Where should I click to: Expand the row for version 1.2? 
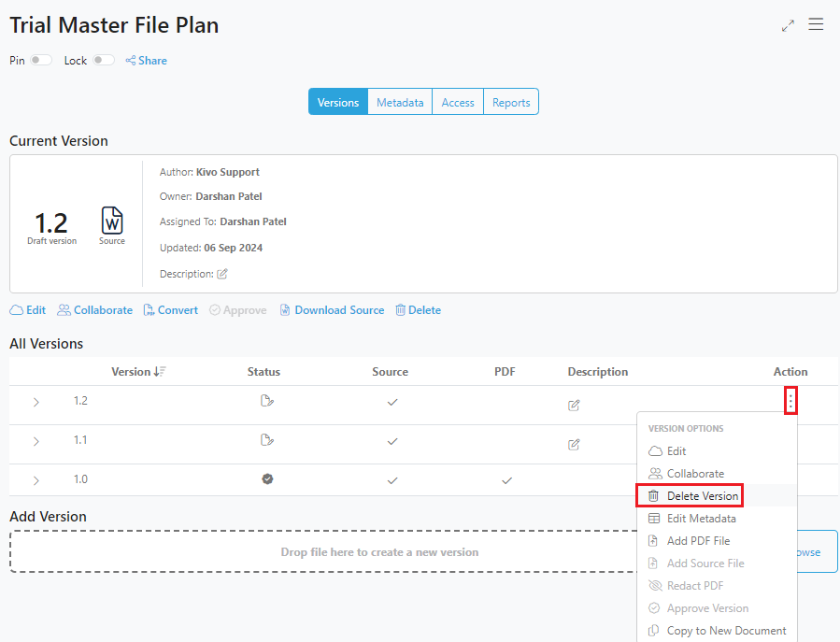tap(36, 402)
